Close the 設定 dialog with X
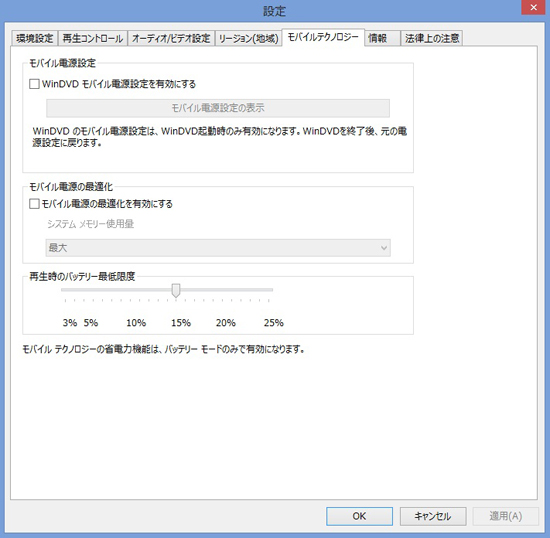The width and height of the screenshot is (550, 538). (534, 7)
